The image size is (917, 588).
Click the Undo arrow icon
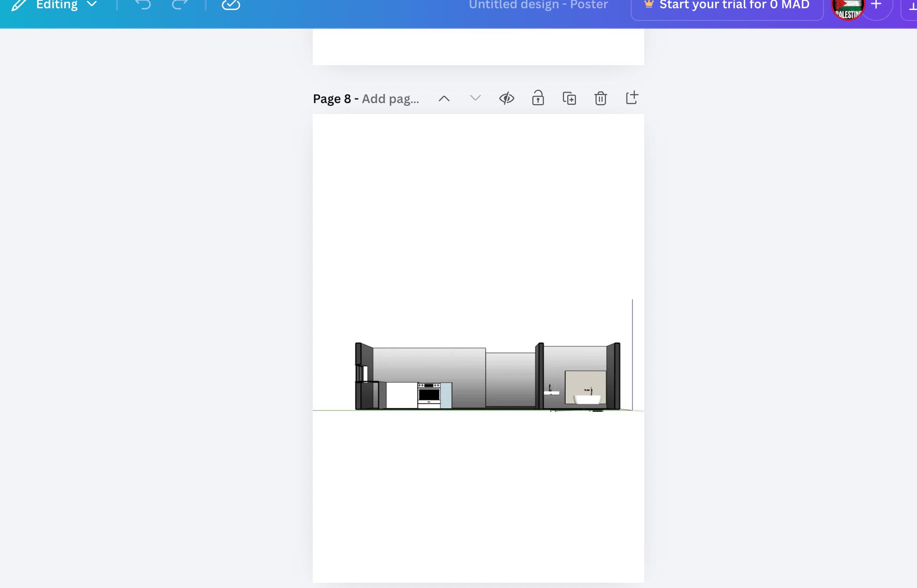coord(143,5)
